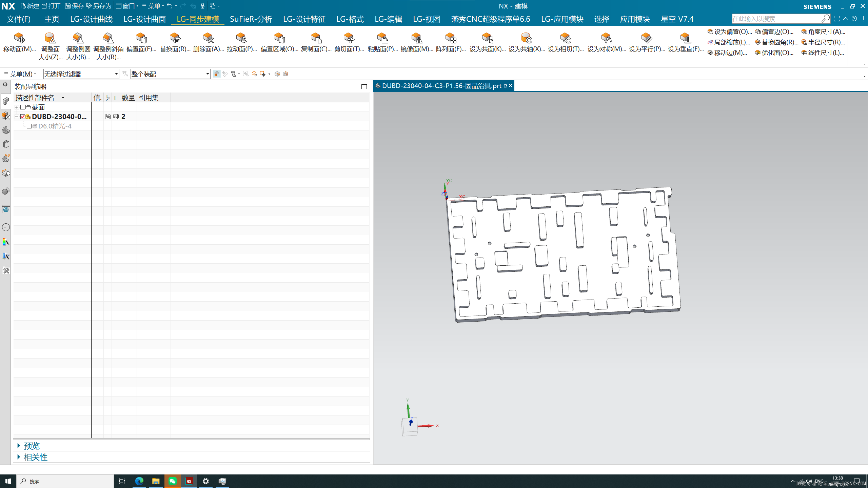Click the 保存 save button
The height and width of the screenshot is (488, 868).
(75, 6)
